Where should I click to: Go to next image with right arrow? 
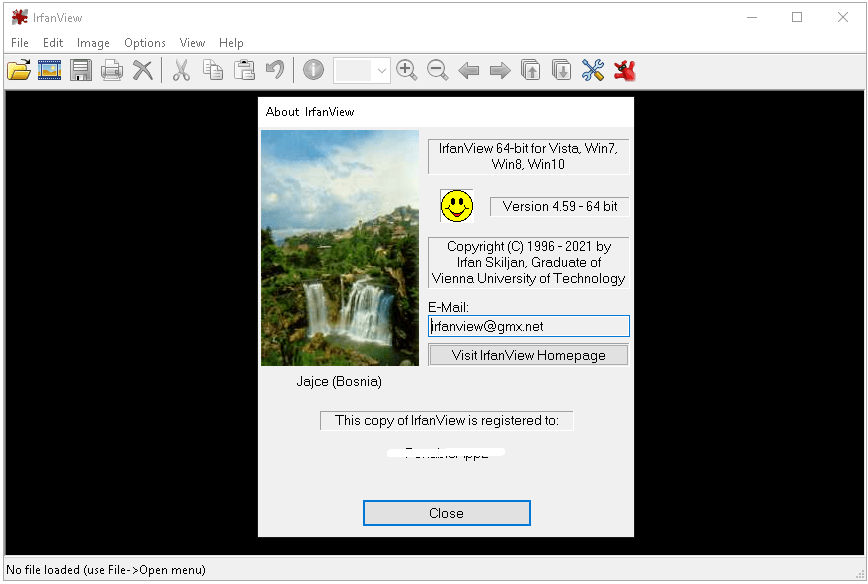(x=500, y=70)
